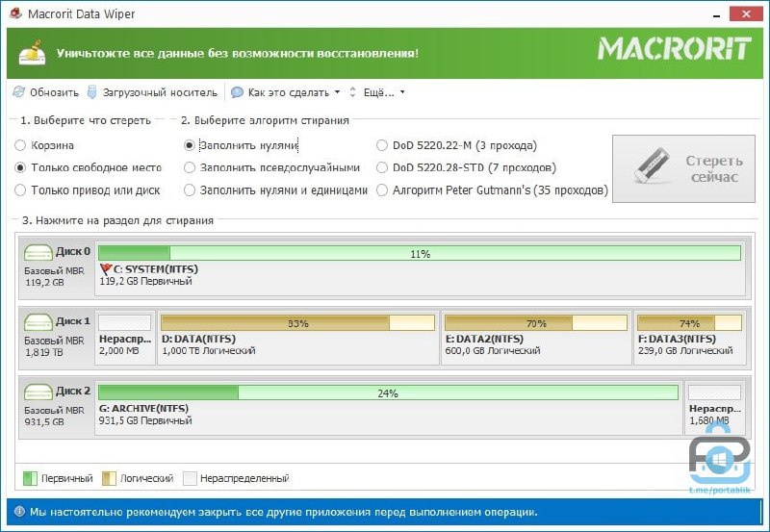Click the Macrorit Data Wiper title bar app icon
The image size is (770, 532).
[15, 13]
